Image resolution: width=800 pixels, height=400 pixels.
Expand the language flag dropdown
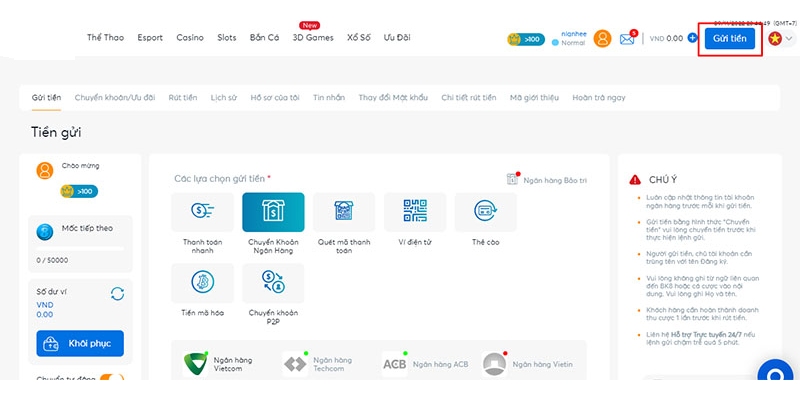(780, 39)
